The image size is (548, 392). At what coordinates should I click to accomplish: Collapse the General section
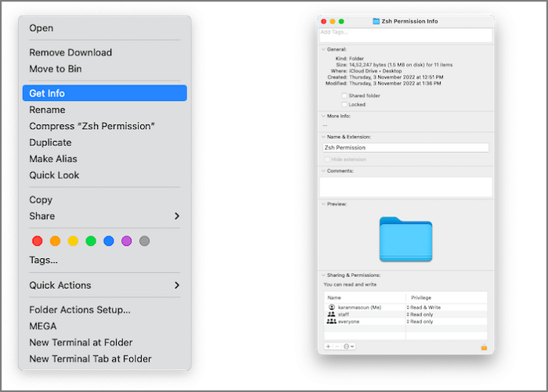pos(322,49)
